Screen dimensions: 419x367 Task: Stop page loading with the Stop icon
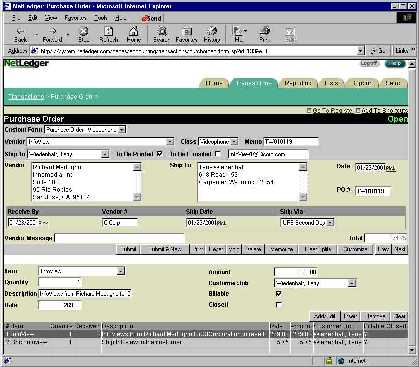click(83, 34)
